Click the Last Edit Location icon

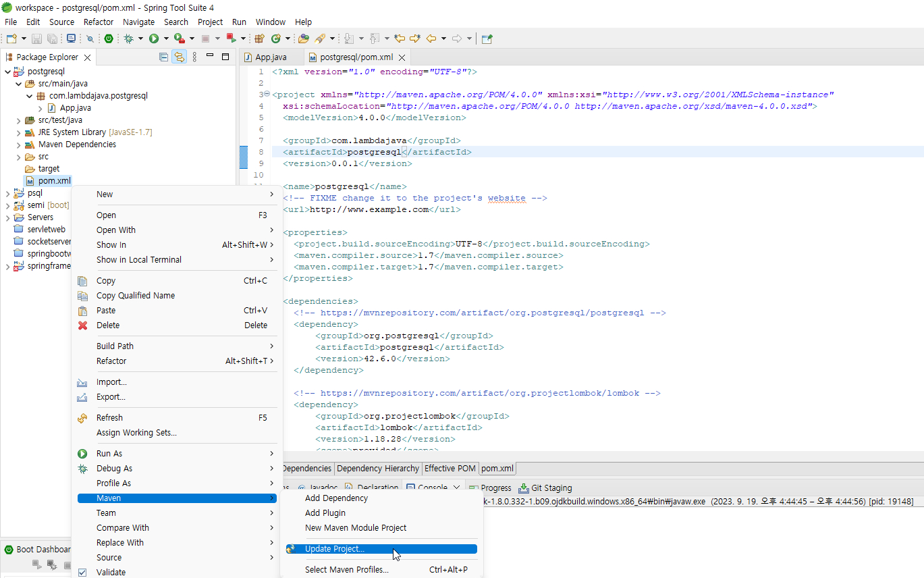399,38
